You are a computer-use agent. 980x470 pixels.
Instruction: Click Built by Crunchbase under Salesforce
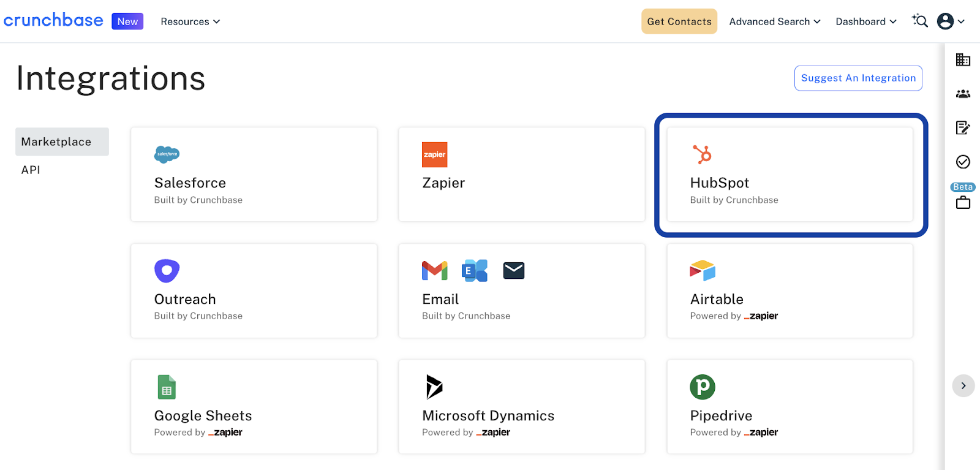(x=198, y=200)
